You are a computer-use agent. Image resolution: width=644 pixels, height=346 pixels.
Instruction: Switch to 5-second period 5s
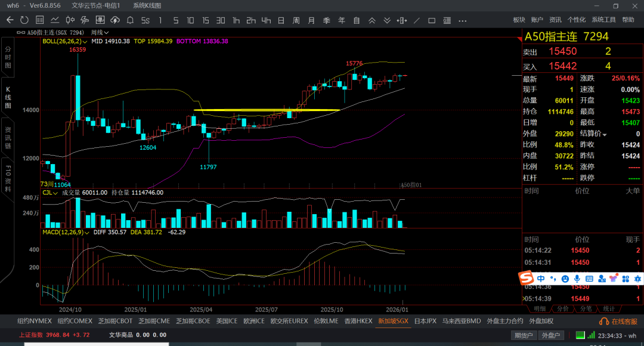[x=145, y=20]
